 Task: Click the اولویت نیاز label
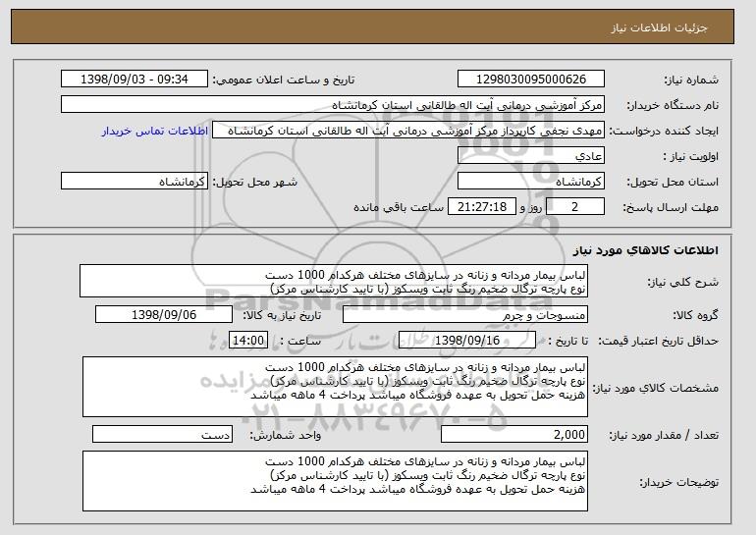pos(691,157)
